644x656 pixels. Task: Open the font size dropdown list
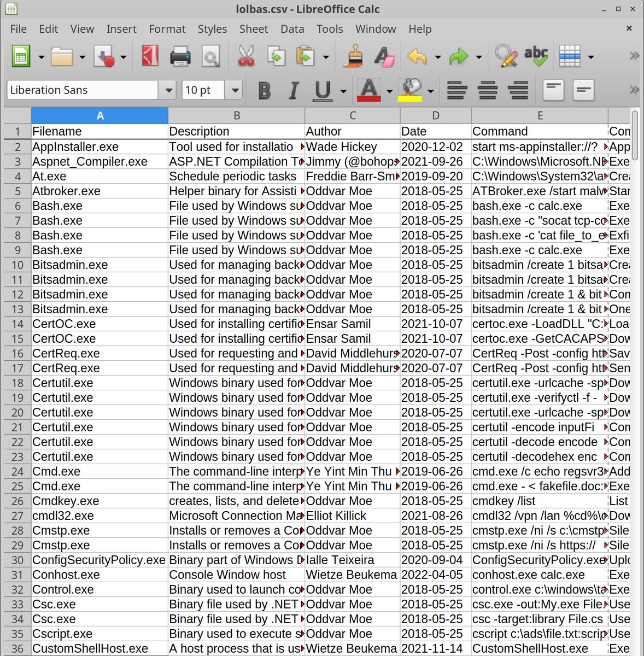click(235, 90)
